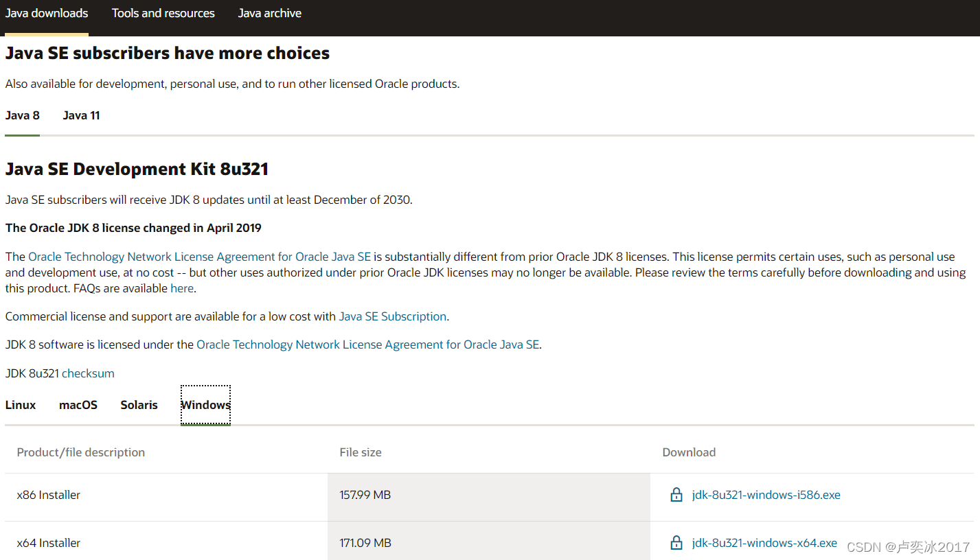Click 'The Oracle JDK 8 license changed' heading
980x560 pixels.
pyautogui.click(x=133, y=228)
